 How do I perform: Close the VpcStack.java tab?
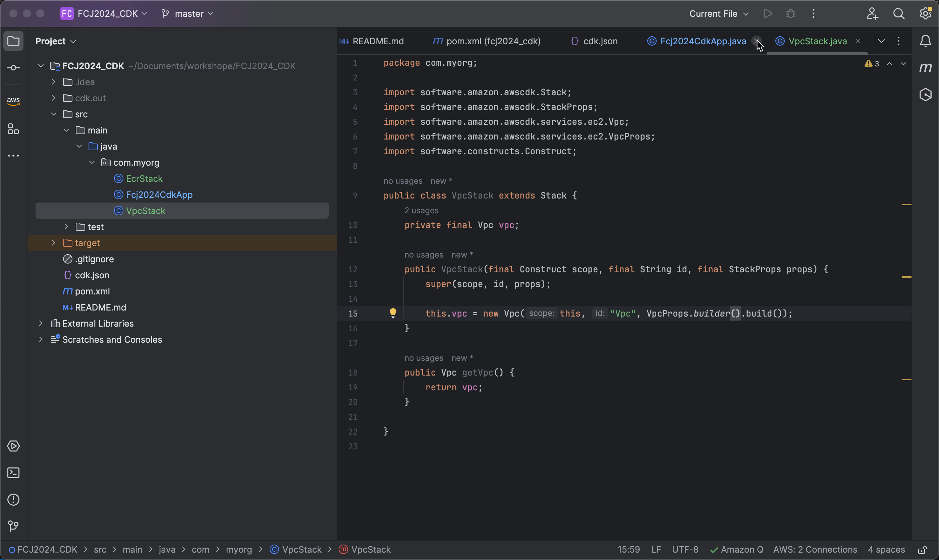tap(858, 41)
